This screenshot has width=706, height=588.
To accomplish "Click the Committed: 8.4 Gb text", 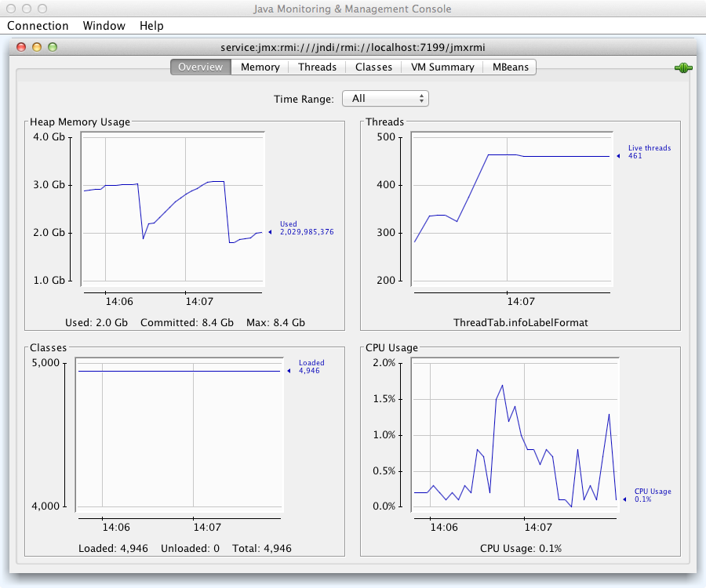I will pos(187,322).
